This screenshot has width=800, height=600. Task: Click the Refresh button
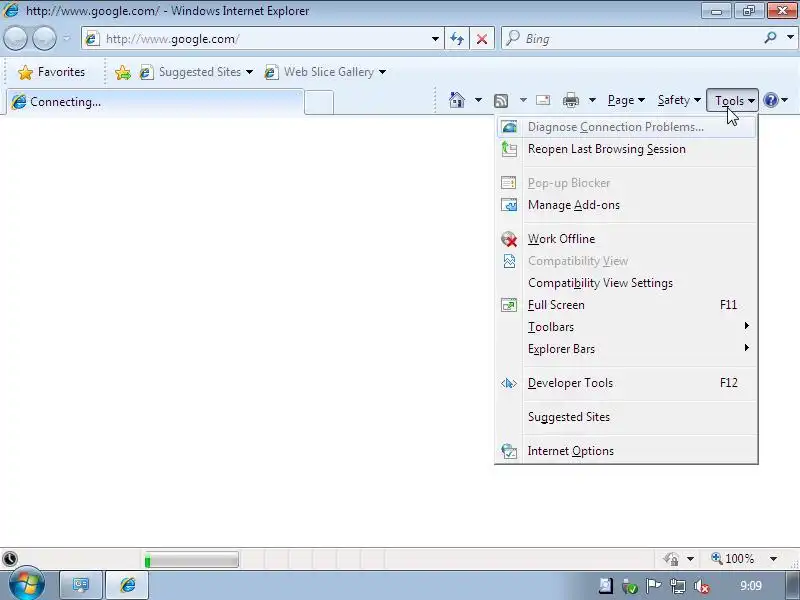point(457,39)
